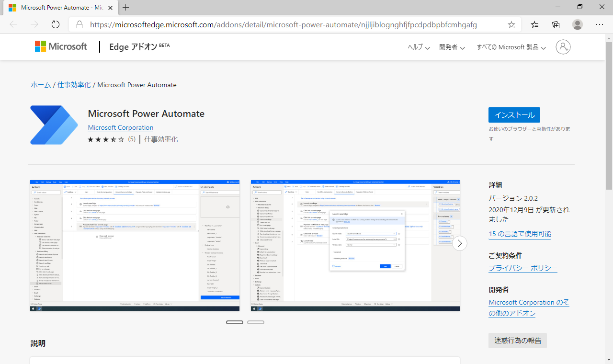This screenshot has height=364, width=613.
Task: Go to ホーム breadcrumb
Action: 41,85
